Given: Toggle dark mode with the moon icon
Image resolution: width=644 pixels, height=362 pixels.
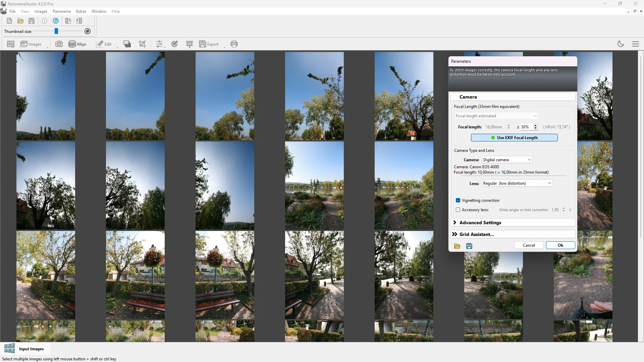Looking at the screenshot, I should 621,44.
